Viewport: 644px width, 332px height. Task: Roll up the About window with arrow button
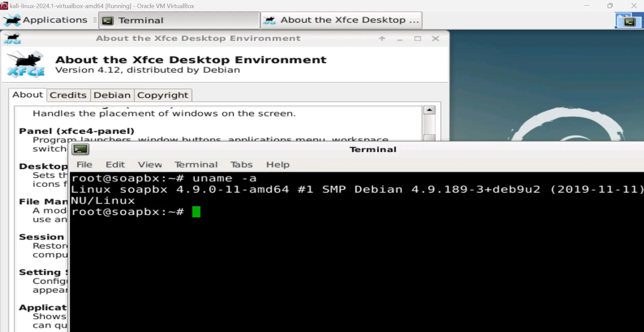382,38
